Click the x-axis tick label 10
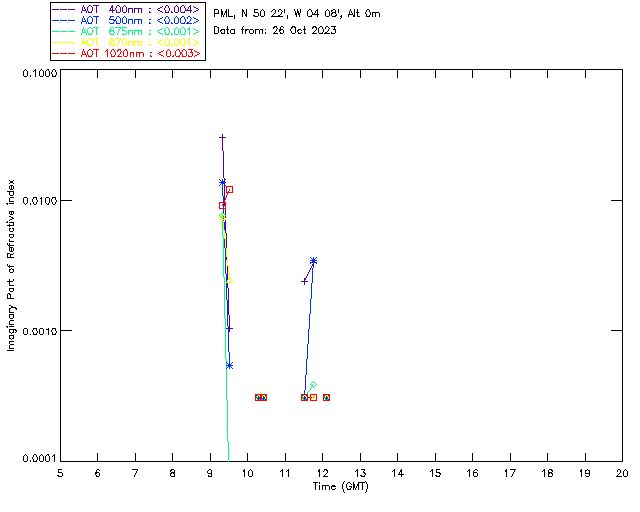 pos(247,473)
